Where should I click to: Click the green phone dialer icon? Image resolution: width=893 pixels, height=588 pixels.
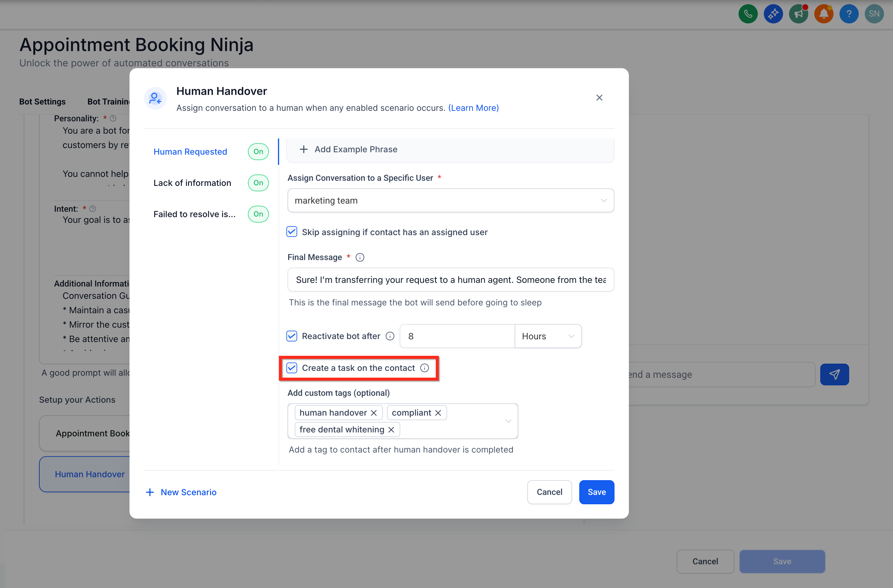[x=748, y=14]
